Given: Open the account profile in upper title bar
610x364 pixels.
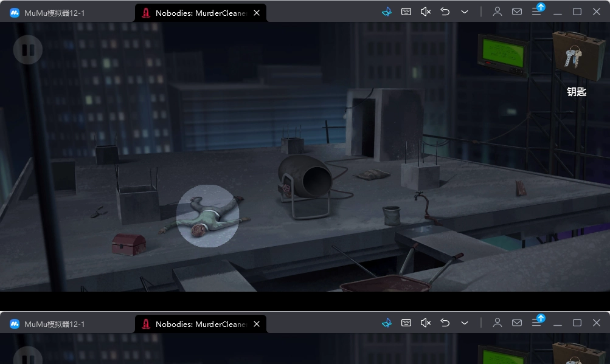Looking at the screenshot, I should click(497, 12).
